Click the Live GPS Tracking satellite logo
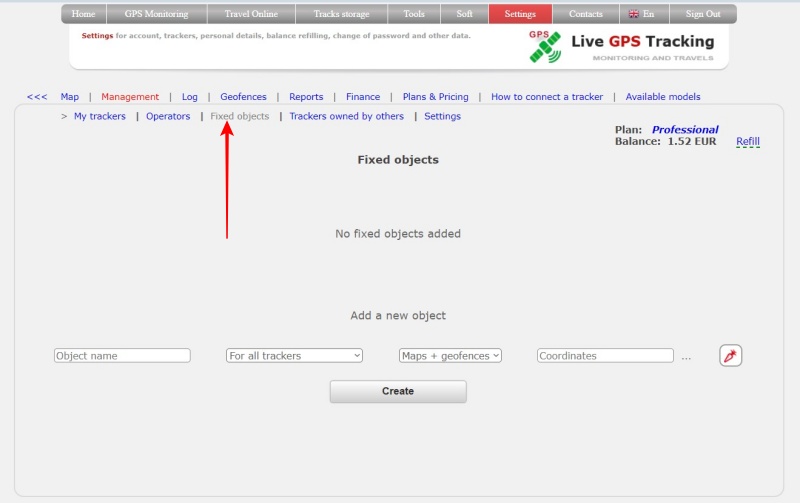Screen dimensions: 800x503 (x=544, y=46)
